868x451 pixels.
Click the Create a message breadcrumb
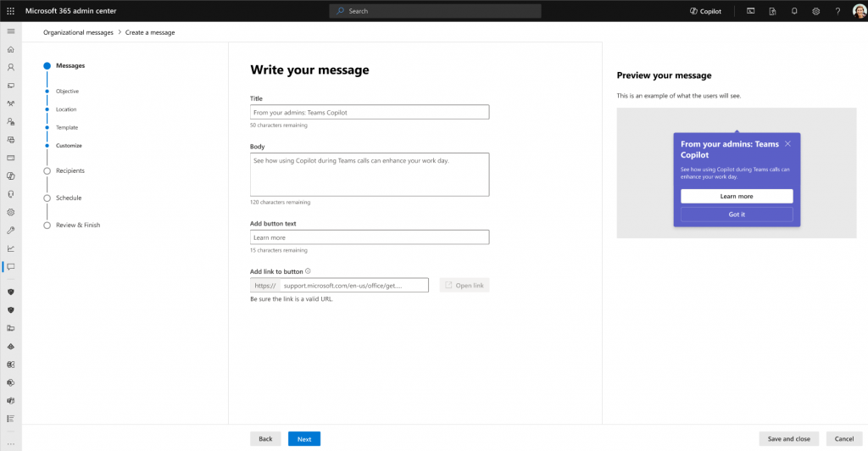(150, 33)
